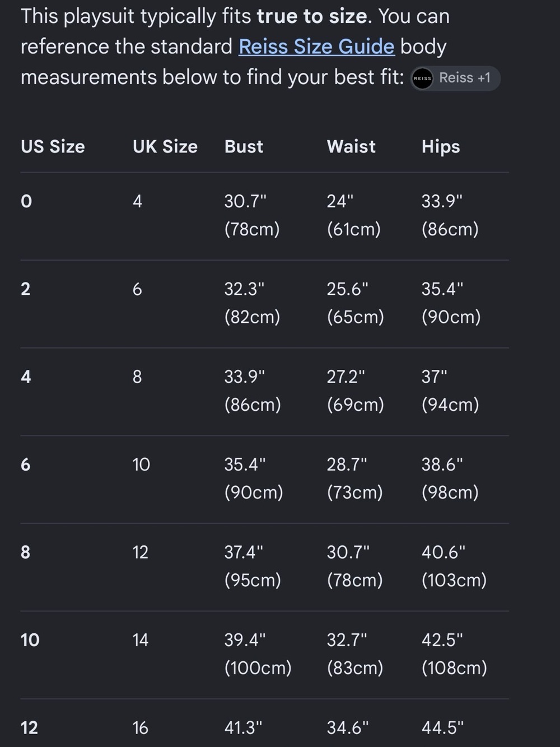
Task: Select the US size 0 row label
Action: coord(26,201)
